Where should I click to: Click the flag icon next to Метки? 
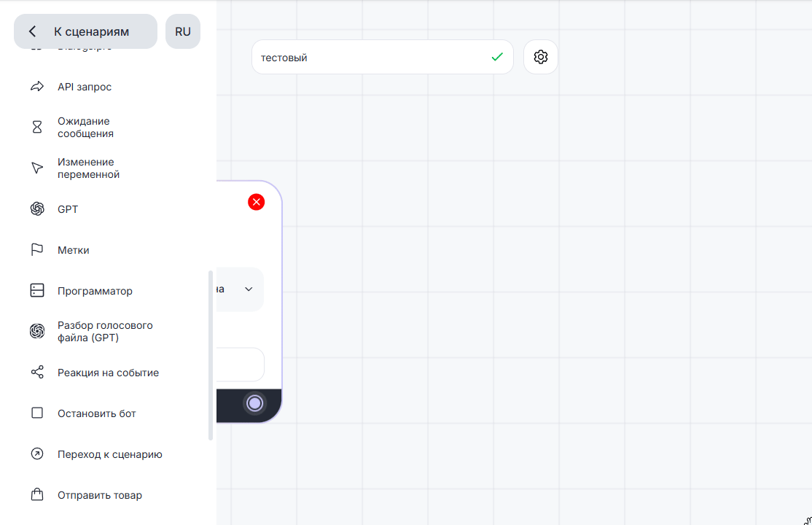[37, 250]
